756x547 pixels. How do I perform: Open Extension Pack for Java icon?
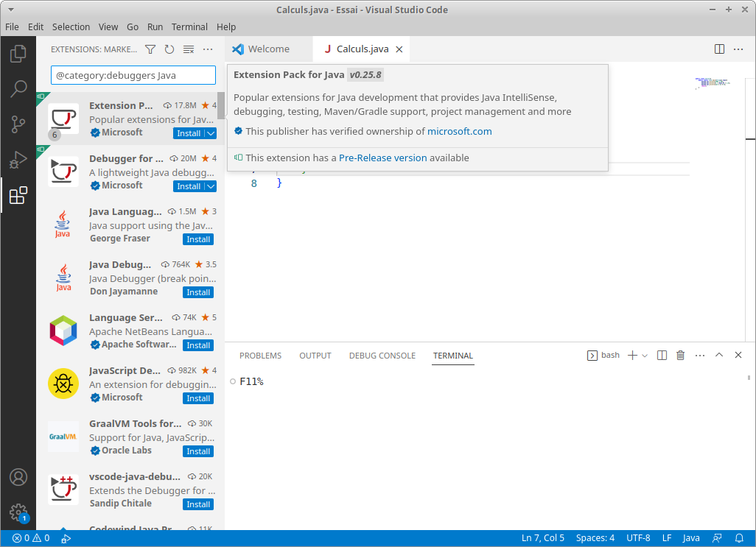click(63, 119)
